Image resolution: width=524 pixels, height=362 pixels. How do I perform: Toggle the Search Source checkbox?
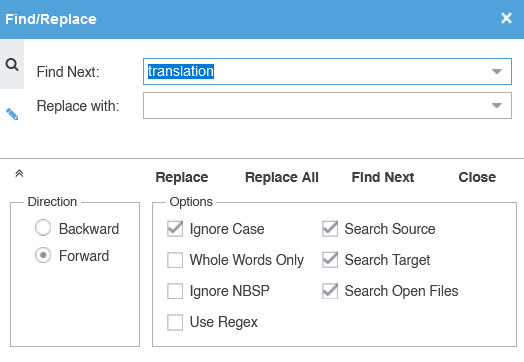click(330, 229)
